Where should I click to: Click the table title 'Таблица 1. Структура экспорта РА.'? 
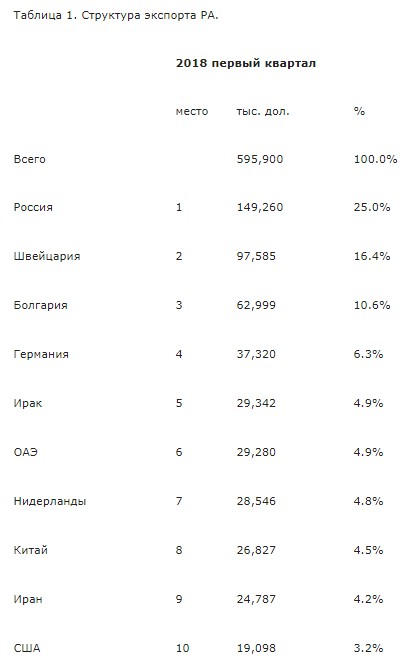(x=116, y=16)
